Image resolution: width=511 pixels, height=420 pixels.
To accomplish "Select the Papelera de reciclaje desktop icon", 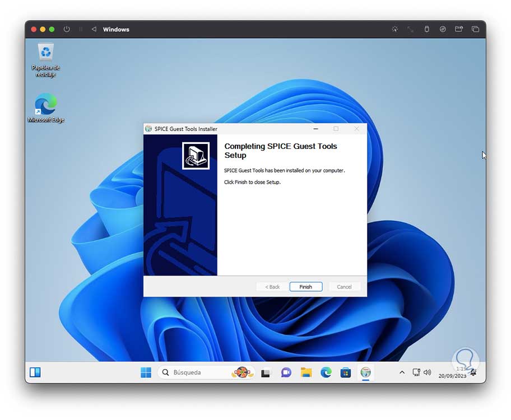I will click(x=45, y=60).
